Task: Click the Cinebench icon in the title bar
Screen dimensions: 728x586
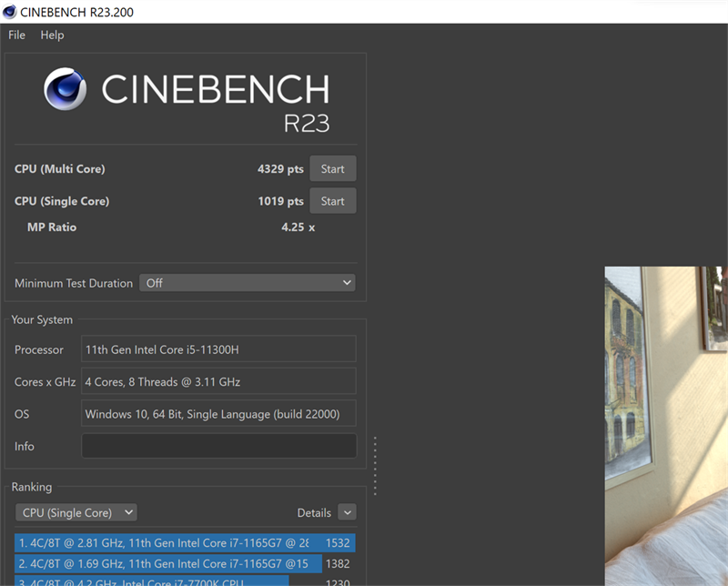Action: pyautogui.click(x=10, y=12)
